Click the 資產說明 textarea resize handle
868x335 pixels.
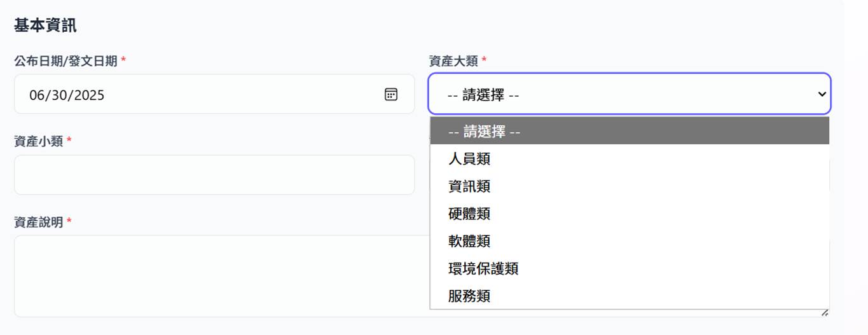(x=825, y=312)
